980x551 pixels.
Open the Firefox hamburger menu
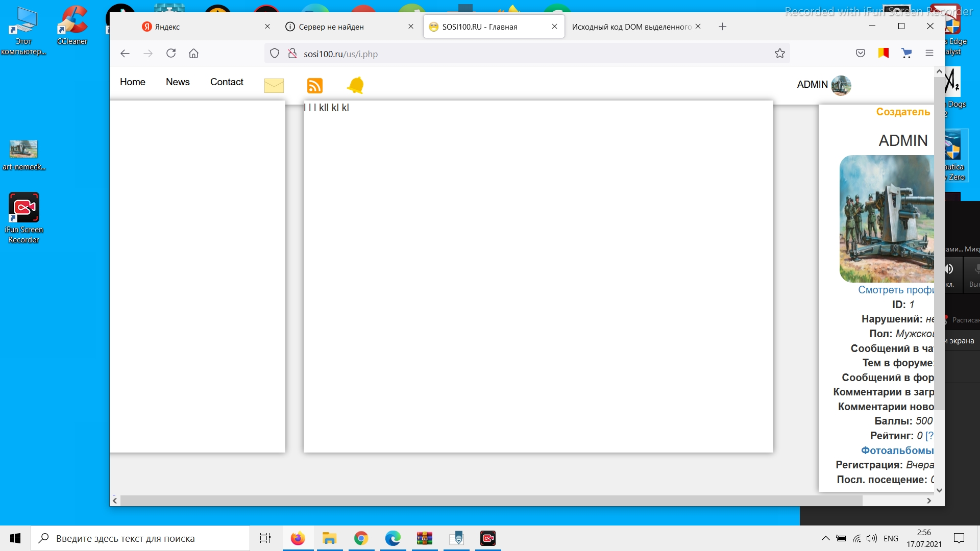click(x=929, y=53)
